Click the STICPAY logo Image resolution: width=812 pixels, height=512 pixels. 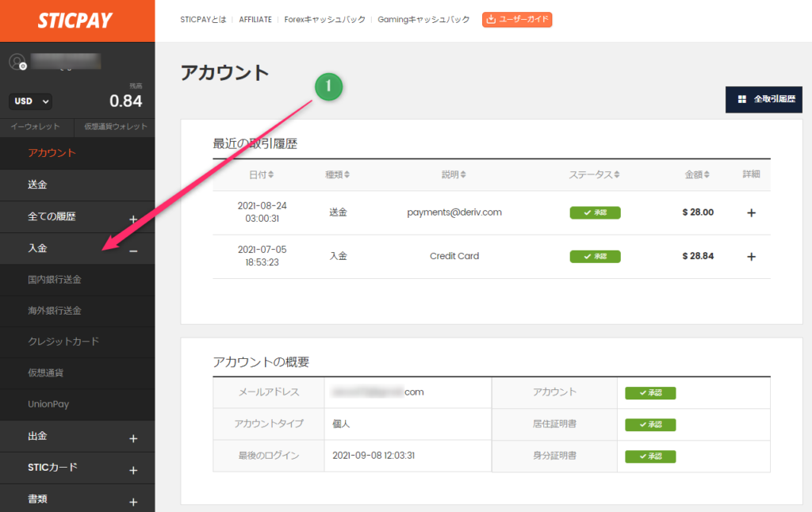(x=75, y=21)
